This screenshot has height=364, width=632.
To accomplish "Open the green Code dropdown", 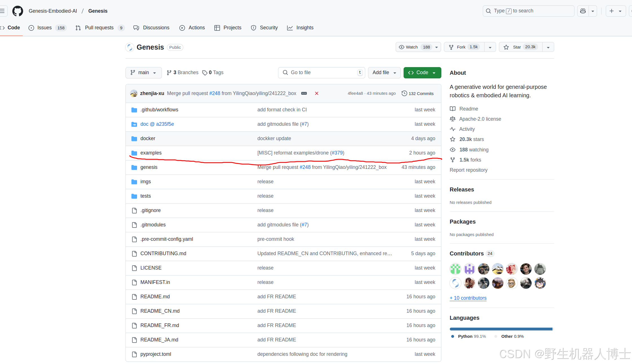I will pos(422,73).
